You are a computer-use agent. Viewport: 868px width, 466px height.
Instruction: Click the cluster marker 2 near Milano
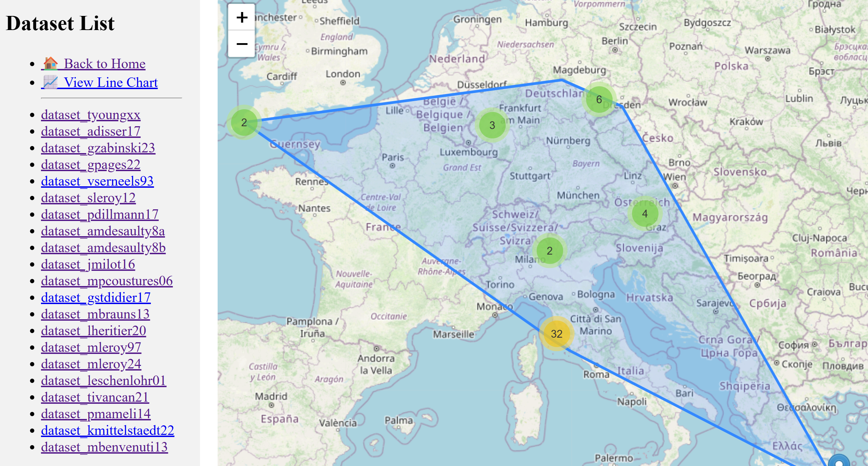click(x=549, y=251)
